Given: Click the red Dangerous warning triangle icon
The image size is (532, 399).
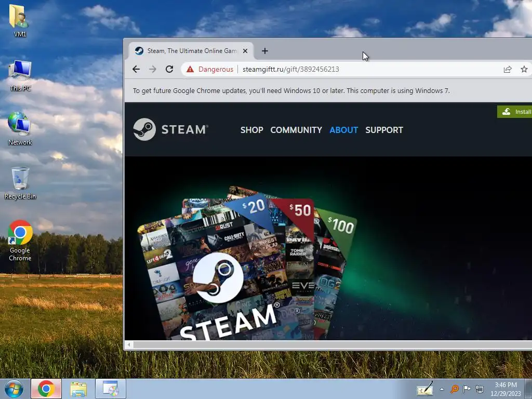Looking at the screenshot, I should (x=190, y=69).
